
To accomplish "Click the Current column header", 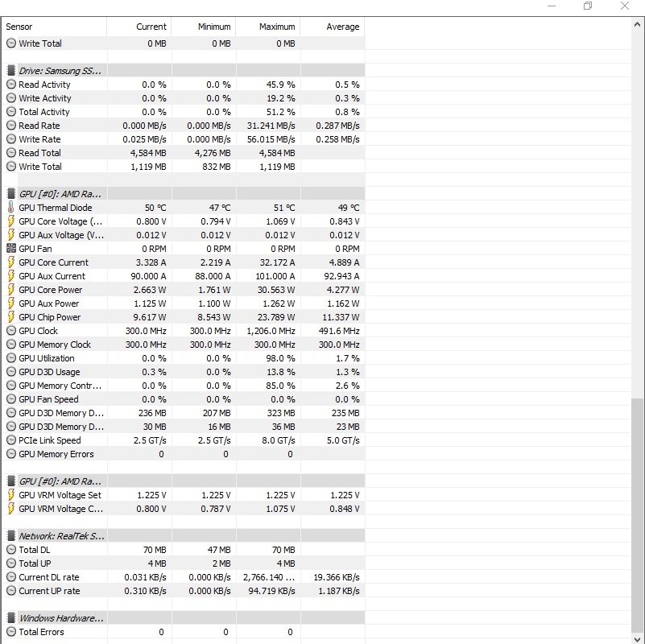I will click(x=139, y=27).
